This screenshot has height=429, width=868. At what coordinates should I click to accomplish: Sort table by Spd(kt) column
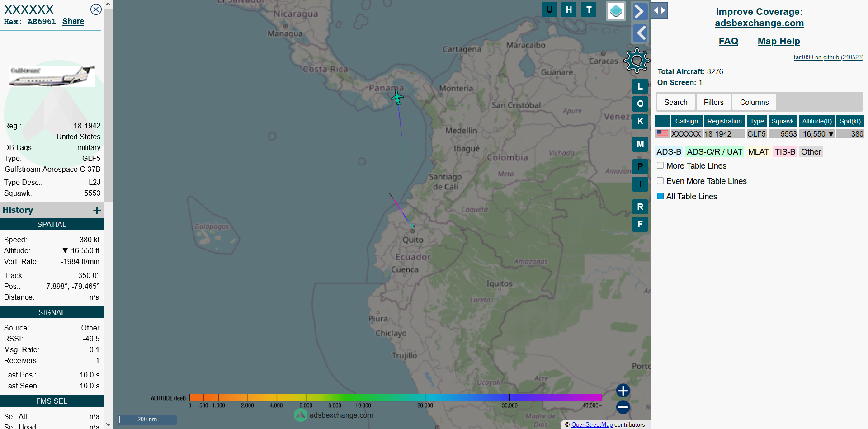pyautogui.click(x=850, y=121)
